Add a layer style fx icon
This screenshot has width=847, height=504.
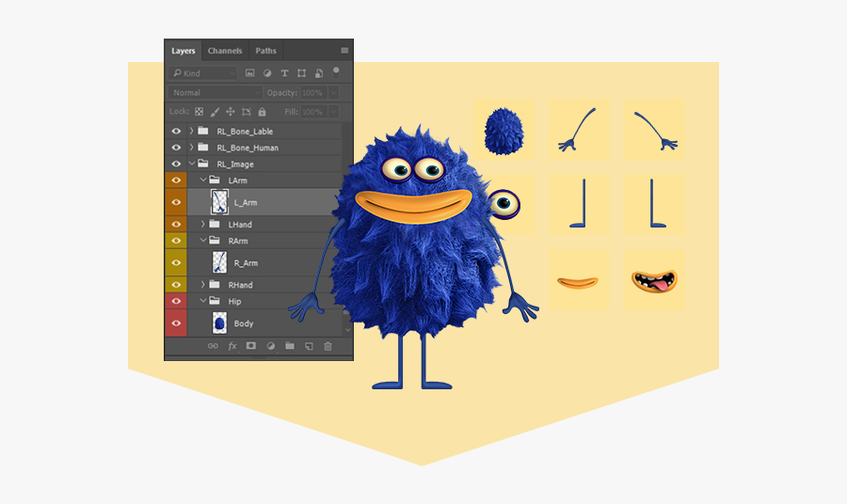(x=232, y=346)
